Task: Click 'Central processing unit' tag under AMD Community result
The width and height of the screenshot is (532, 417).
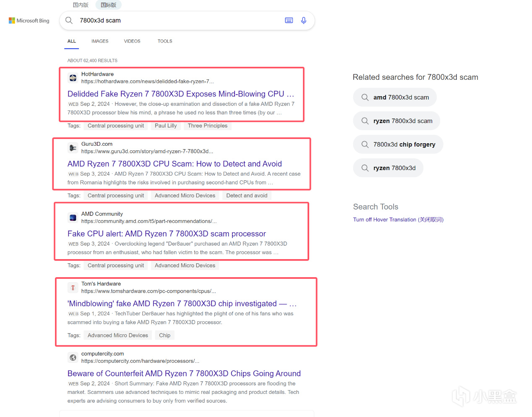Action: point(116,265)
